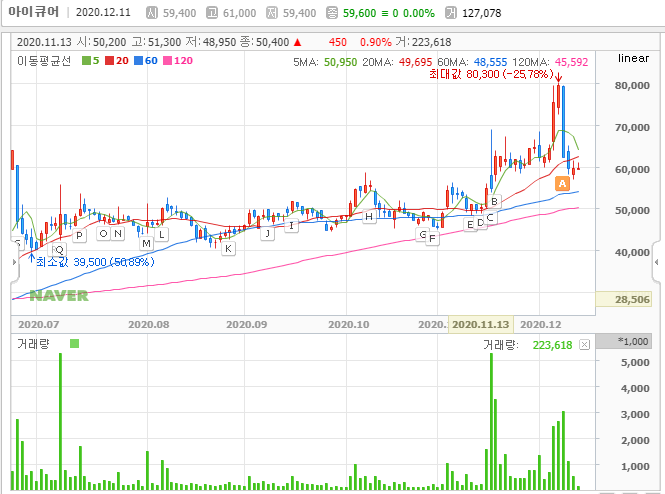Click the closing price icon beside 59,600

click(x=332, y=13)
